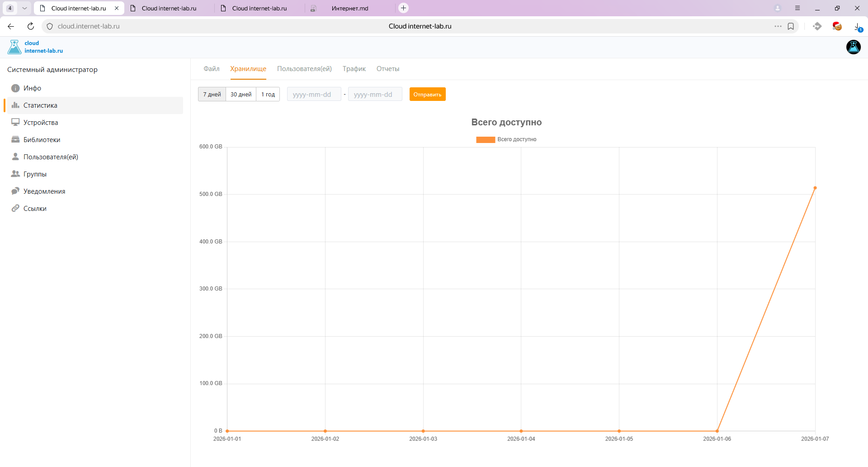The width and height of the screenshot is (868, 467).
Task: Reload the page with refresh icon
Action: click(x=31, y=26)
